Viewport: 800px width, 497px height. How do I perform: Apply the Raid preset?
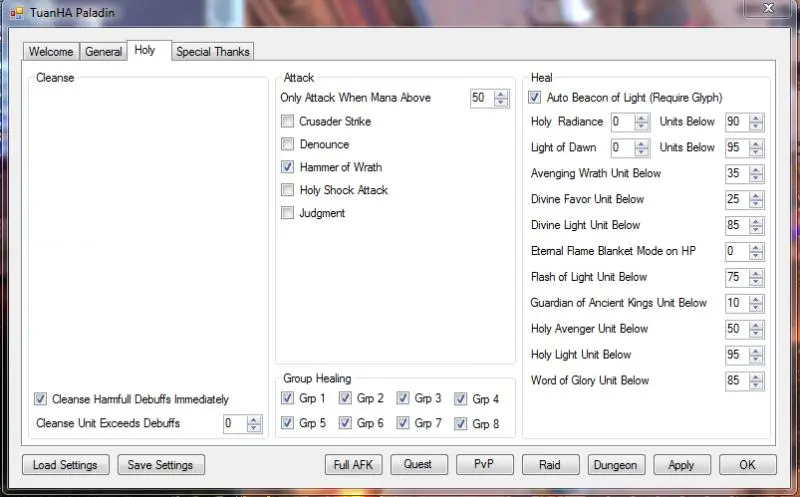550,465
